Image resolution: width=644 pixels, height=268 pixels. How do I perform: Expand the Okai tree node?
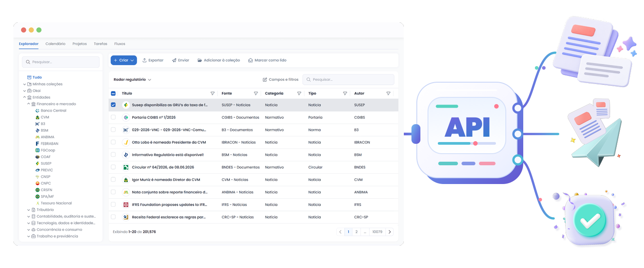25,91
